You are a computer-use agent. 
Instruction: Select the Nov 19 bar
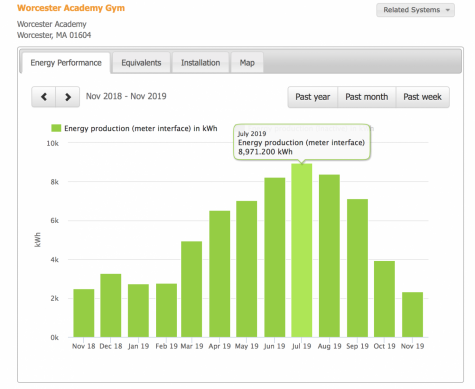click(x=412, y=315)
